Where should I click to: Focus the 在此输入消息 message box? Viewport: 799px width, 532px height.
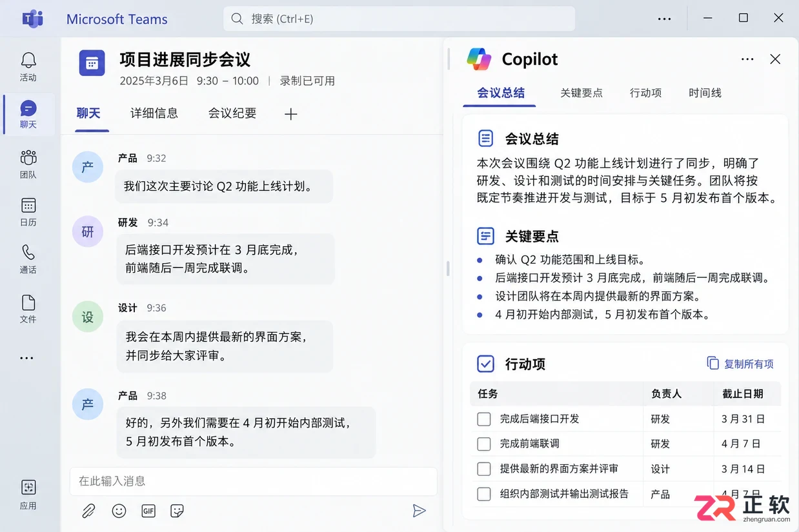(254, 481)
